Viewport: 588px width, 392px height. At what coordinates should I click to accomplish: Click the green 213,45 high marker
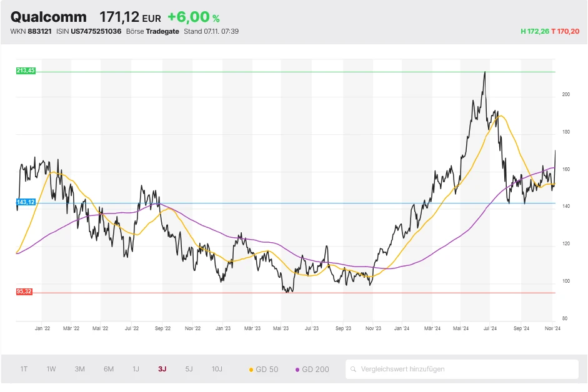pos(26,71)
